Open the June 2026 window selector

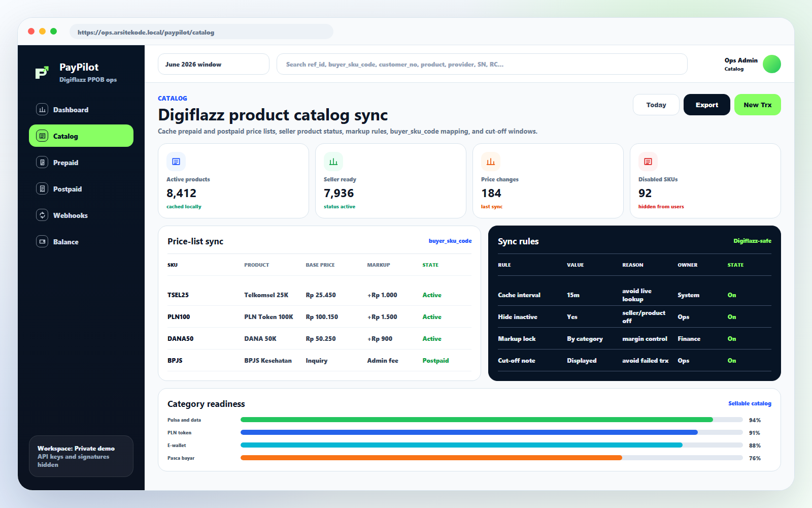click(214, 64)
